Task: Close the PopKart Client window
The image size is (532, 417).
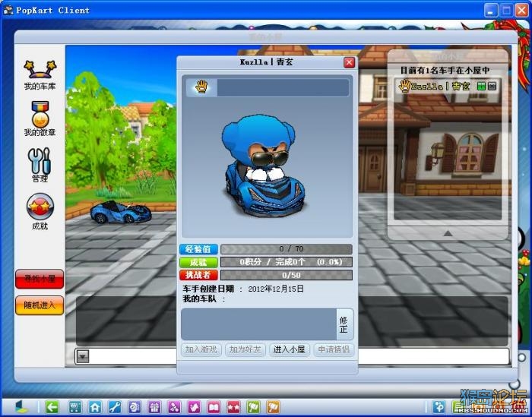Action: (522, 11)
